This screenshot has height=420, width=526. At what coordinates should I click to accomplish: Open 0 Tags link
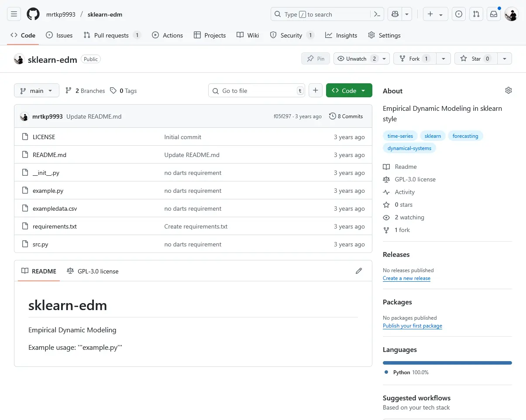(124, 91)
